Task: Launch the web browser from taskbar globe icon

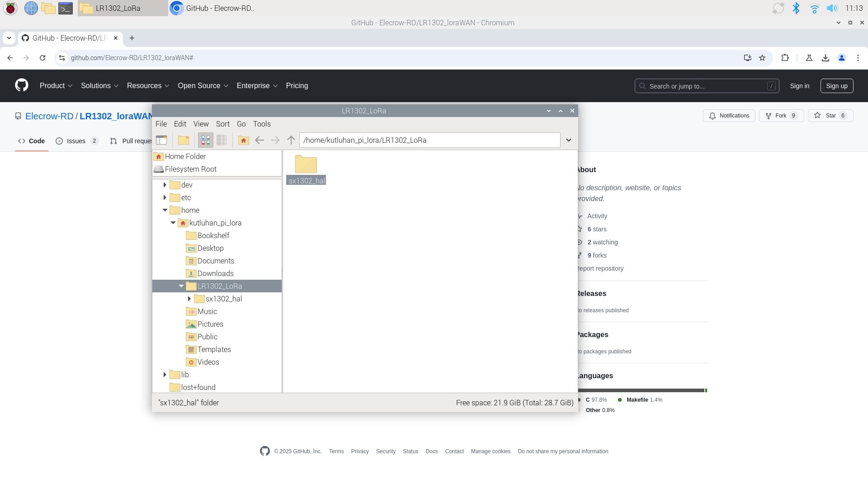Action: (31, 8)
